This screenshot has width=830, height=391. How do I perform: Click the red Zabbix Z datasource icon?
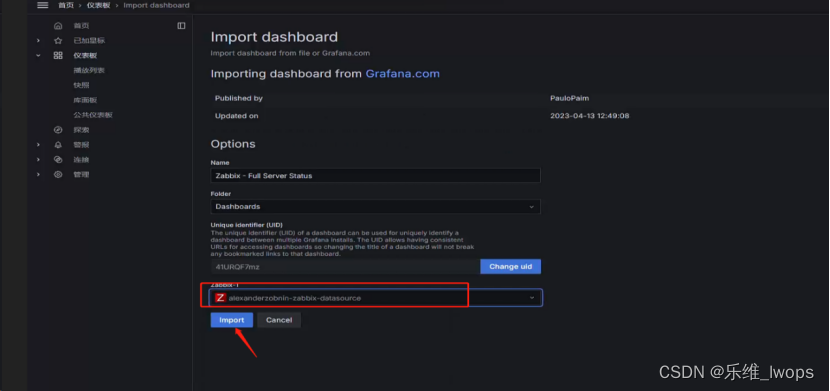(220, 298)
